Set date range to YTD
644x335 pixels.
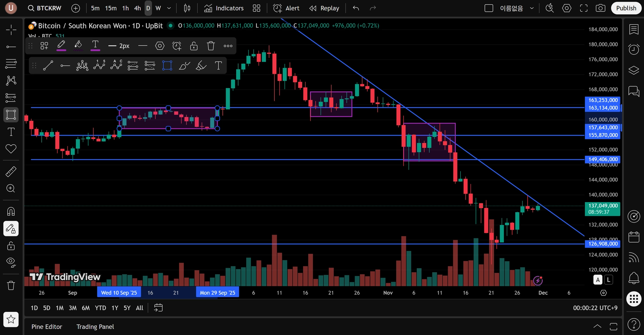(100, 308)
